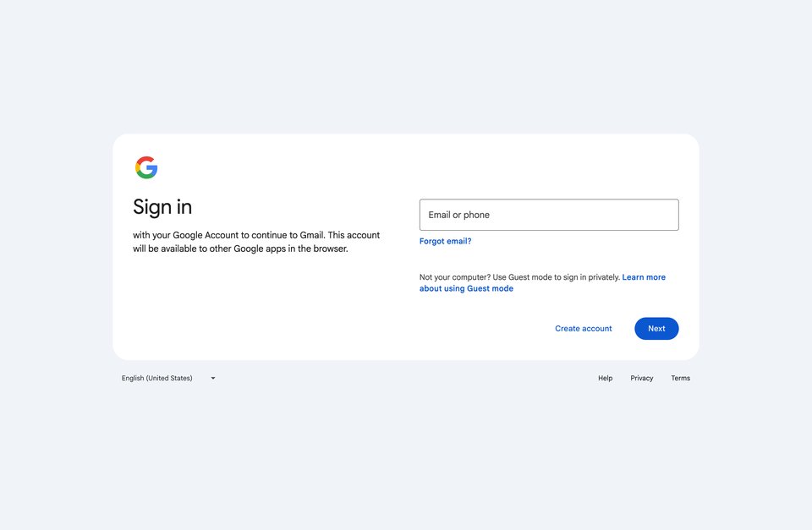Open the Forgot email? link
The width and height of the screenshot is (812, 530).
446,241
